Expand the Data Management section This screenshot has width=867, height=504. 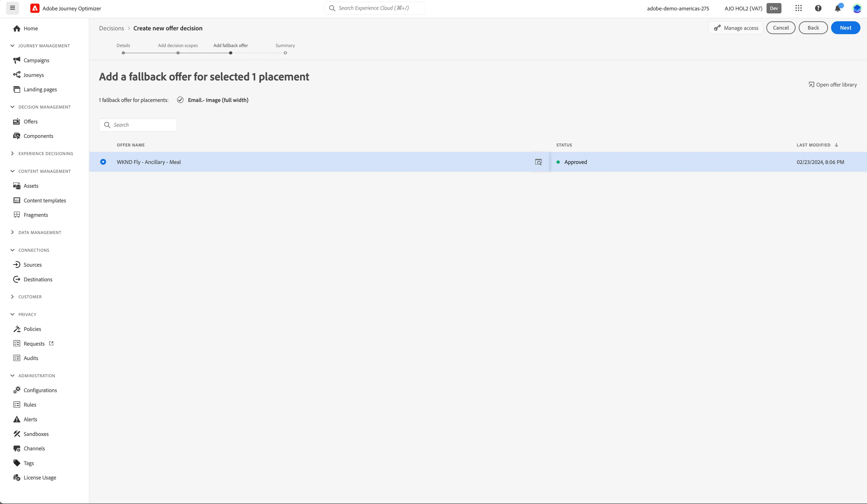pyautogui.click(x=12, y=232)
